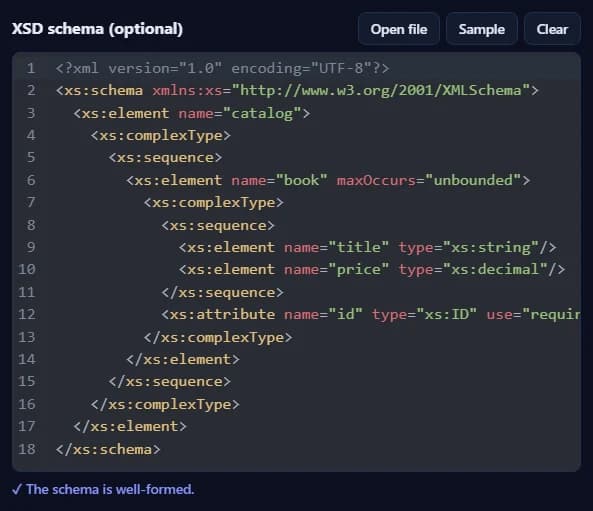Screen dimensions: 593x511
Task: Click the first xs:sequence tag on line 5
Action: click(x=165, y=157)
